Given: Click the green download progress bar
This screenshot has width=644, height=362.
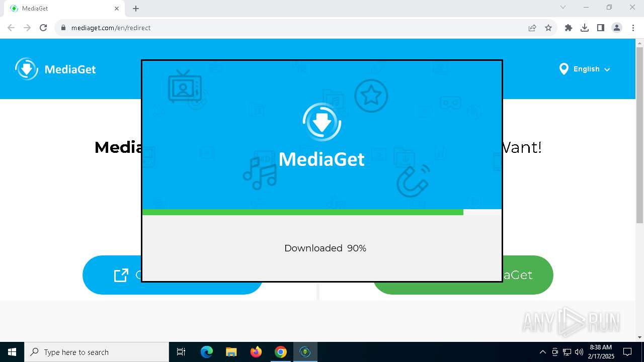Looking at the screenshot, I should pyautogui.click(x=303, y=212).
